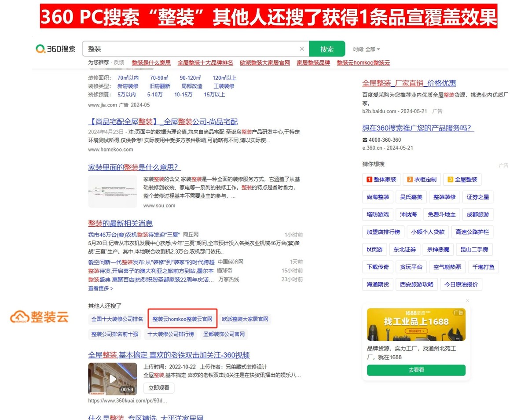
Task: Click the hot search tag 2 衣柜定制
Action: [422, 179]
